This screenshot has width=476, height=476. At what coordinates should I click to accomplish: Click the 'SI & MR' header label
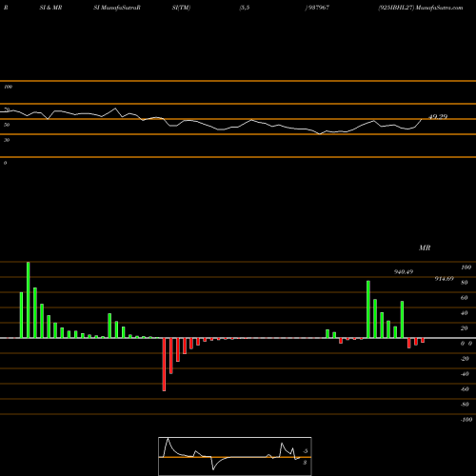pos(50,8)
